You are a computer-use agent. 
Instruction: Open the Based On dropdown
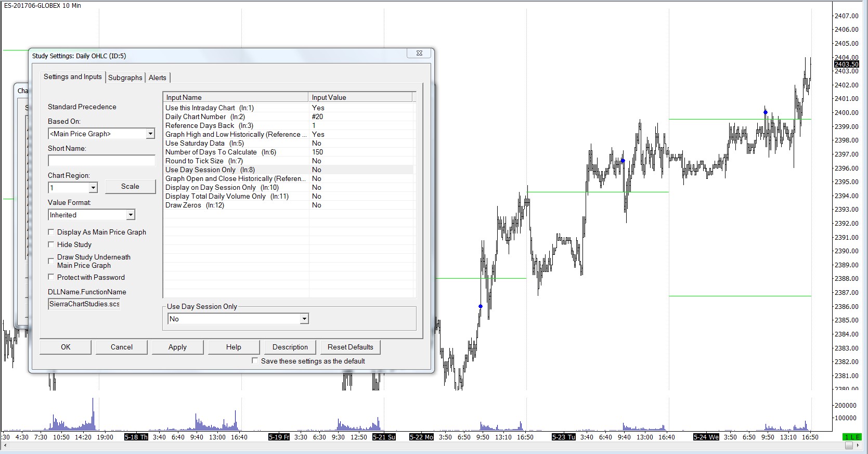(x=150, y=134)
